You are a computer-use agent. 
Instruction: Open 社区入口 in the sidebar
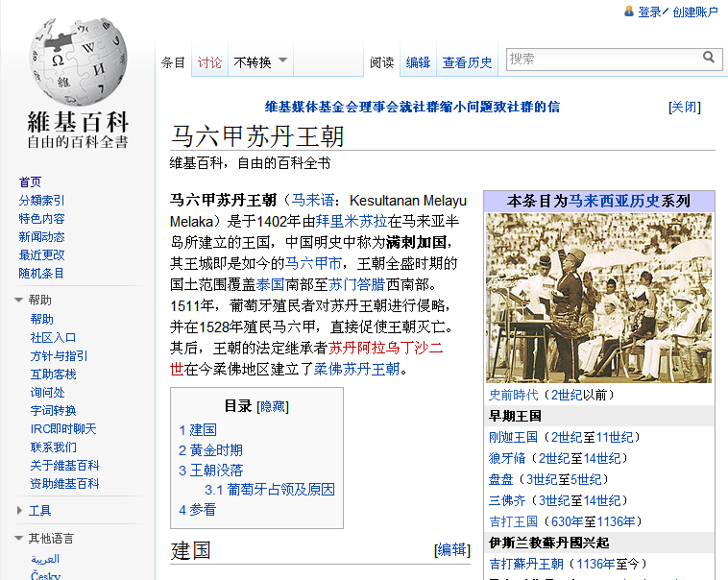tap(53, 338)
